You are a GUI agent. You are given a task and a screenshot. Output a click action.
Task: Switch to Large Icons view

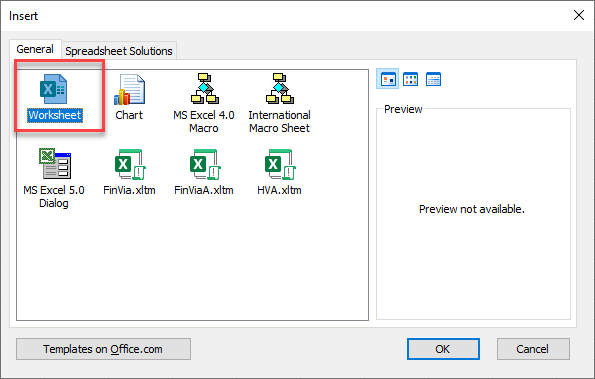click(x=387, y=79)
